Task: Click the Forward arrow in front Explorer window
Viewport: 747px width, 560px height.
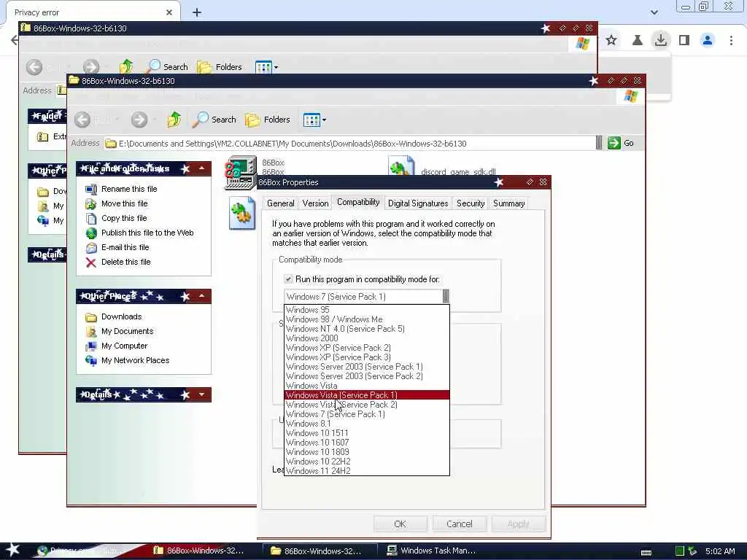Action: click(x=139, y=120)
